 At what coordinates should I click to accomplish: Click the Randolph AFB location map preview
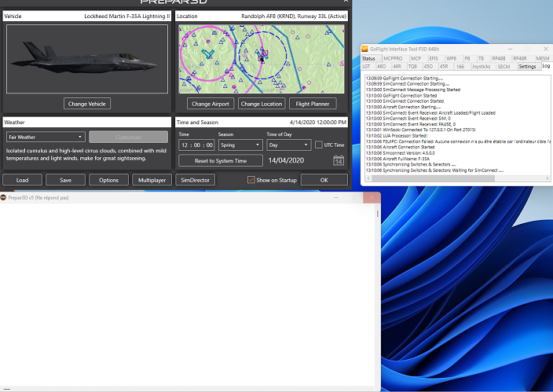tap(262, 59)
